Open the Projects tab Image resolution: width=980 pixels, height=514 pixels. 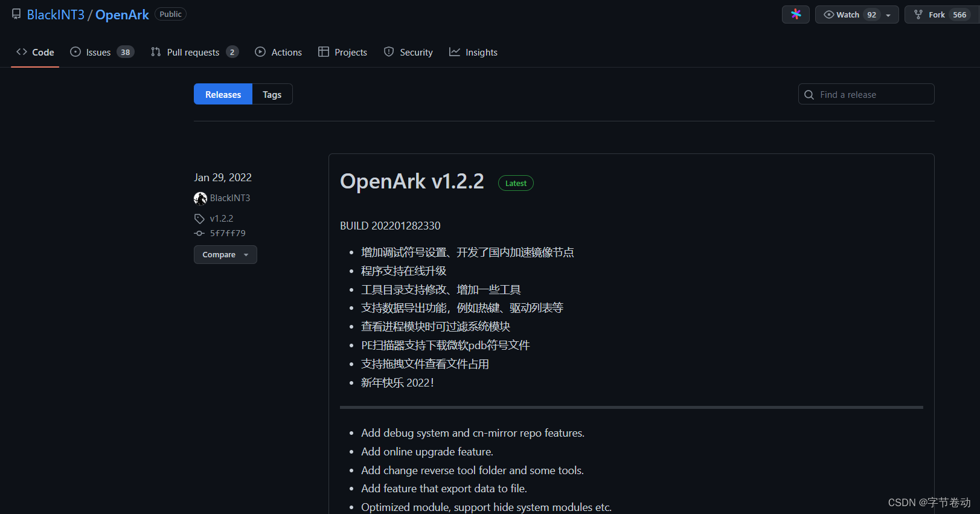click(x=342, y=53)
